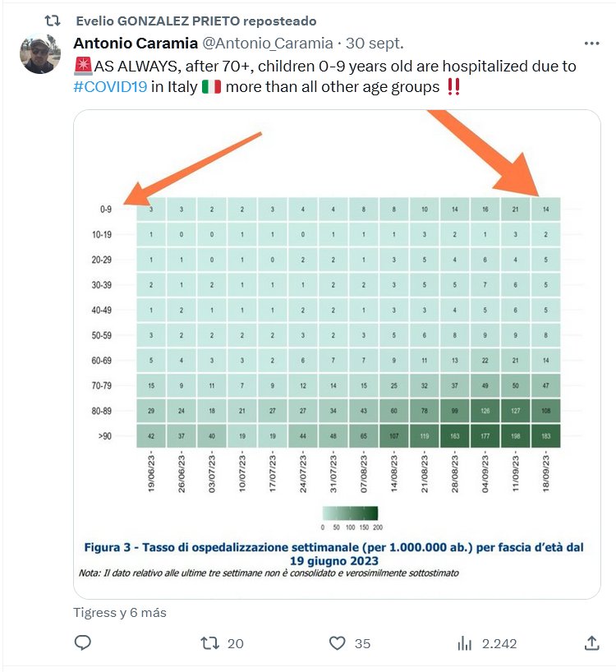The image size is (616, 672).
Task: Like the tweet with the heart icon
Action: pos(336,643)
